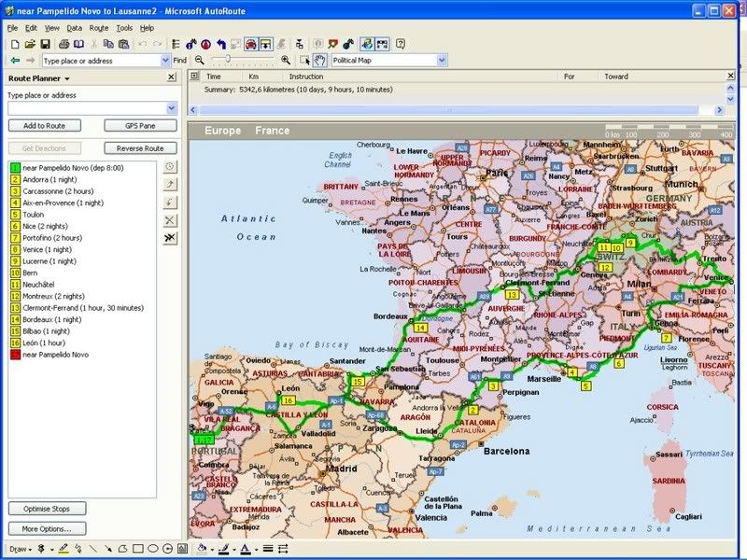Expand the Route Planner pane title menu
This screenshot has height=560, width=747.
coord(67,78)
